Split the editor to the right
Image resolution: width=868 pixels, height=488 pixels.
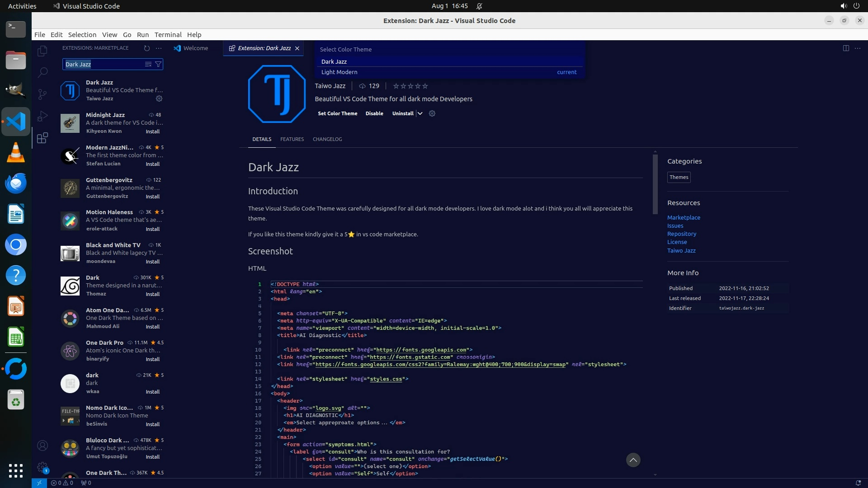pos(846,48)
